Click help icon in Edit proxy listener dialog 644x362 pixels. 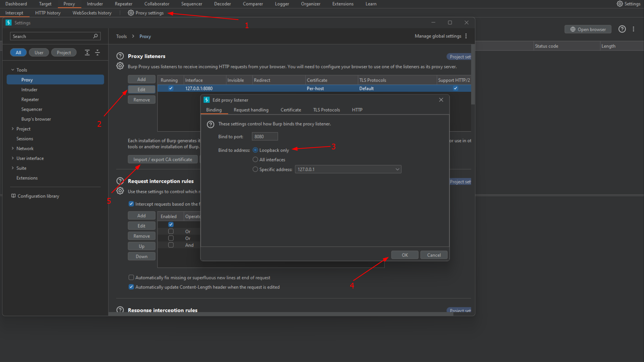tap(210, 124)
